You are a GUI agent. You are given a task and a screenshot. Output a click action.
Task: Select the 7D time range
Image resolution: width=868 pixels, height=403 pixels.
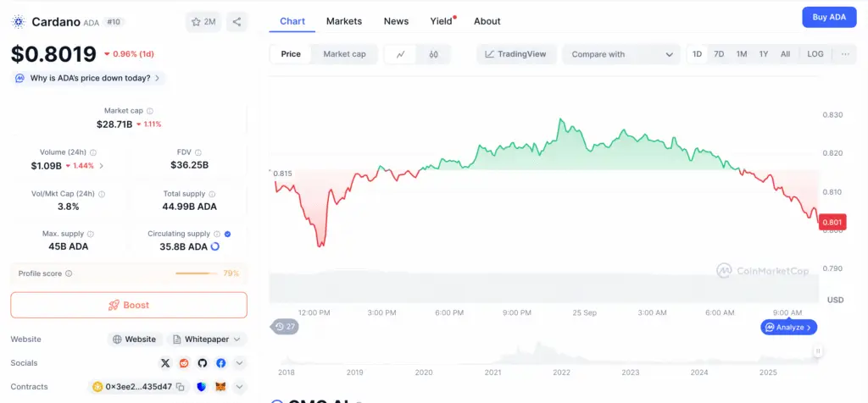pos(719,54)
